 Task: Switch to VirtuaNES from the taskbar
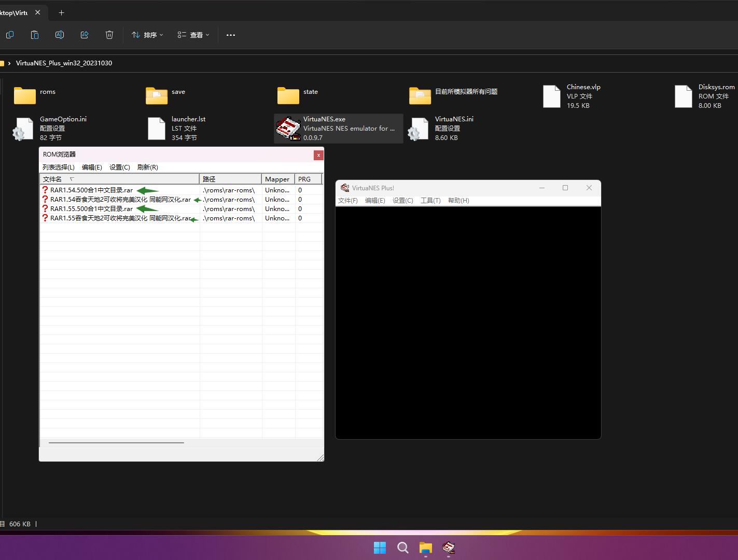click(449, 548)
